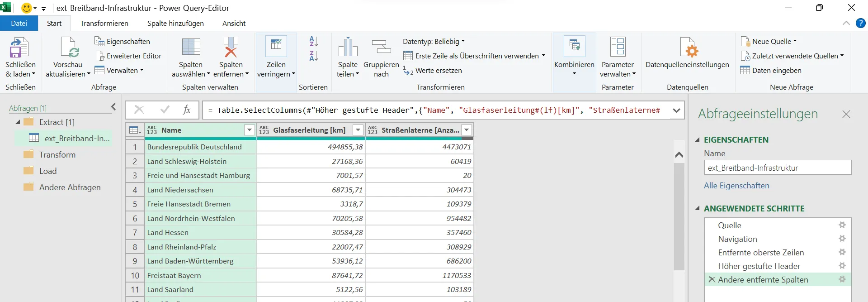Open the Datei menu tab
This screenshot has height=302, width=868.
[19, 23]
